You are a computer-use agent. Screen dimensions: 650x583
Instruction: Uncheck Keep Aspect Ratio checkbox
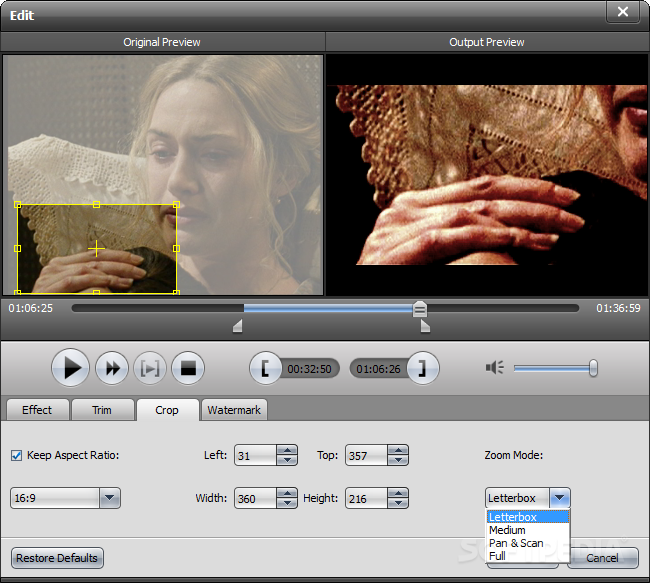pos(17,455)
